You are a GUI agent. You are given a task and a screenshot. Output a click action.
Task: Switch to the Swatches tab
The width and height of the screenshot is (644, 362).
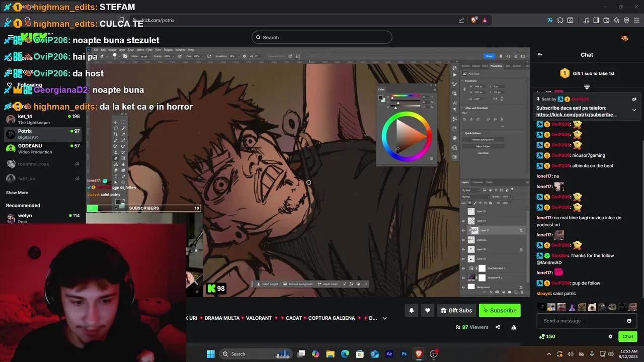(x=517, y=66)
